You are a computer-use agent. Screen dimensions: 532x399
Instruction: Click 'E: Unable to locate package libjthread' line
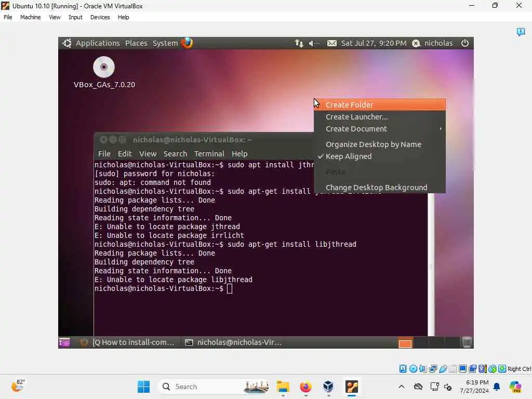coord(174,280)
